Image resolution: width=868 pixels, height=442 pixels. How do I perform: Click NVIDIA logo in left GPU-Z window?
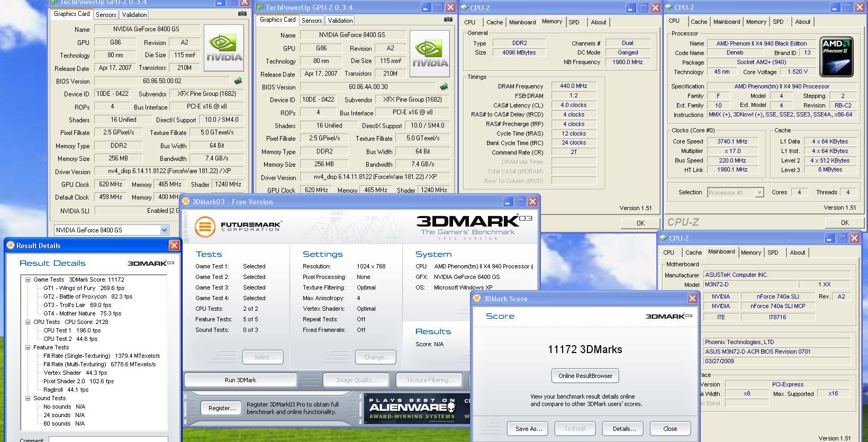pos(224,48)
